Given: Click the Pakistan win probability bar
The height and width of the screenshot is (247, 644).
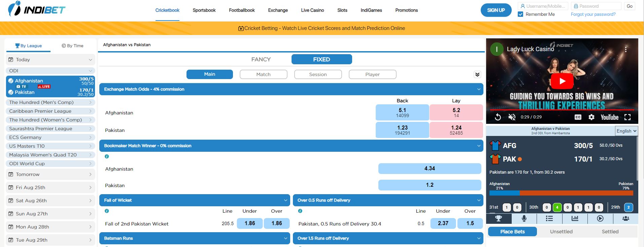Looking at the screenshot, I should (x=576, y=193).
